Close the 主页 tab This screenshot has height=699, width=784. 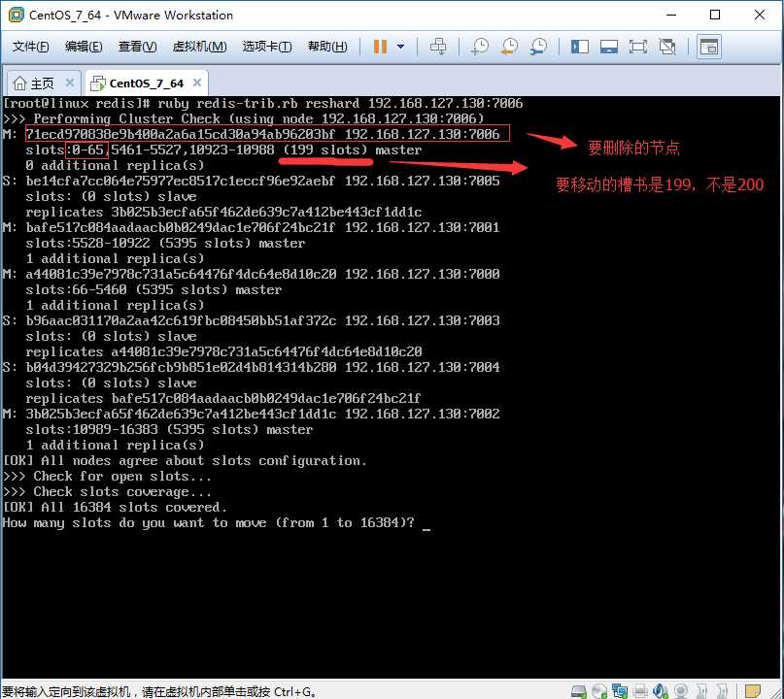click(x=70, y=83)
